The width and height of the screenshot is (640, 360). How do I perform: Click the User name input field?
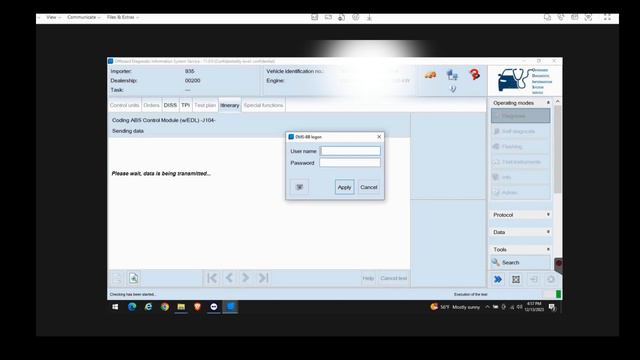(x=350, y=151)
